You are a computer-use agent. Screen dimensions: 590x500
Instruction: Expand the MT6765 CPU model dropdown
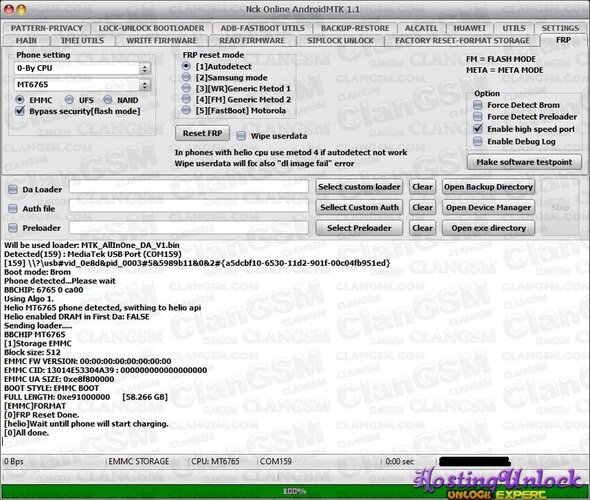coord(82,85)
